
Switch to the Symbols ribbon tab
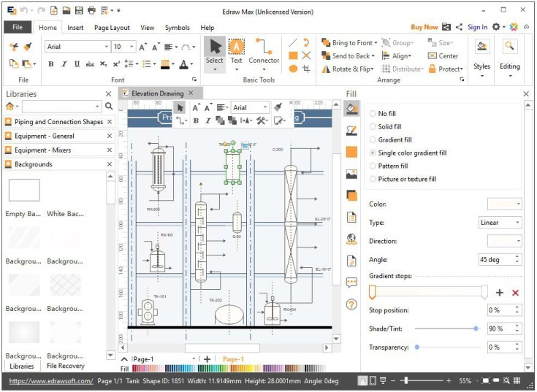tap(177, 28)
